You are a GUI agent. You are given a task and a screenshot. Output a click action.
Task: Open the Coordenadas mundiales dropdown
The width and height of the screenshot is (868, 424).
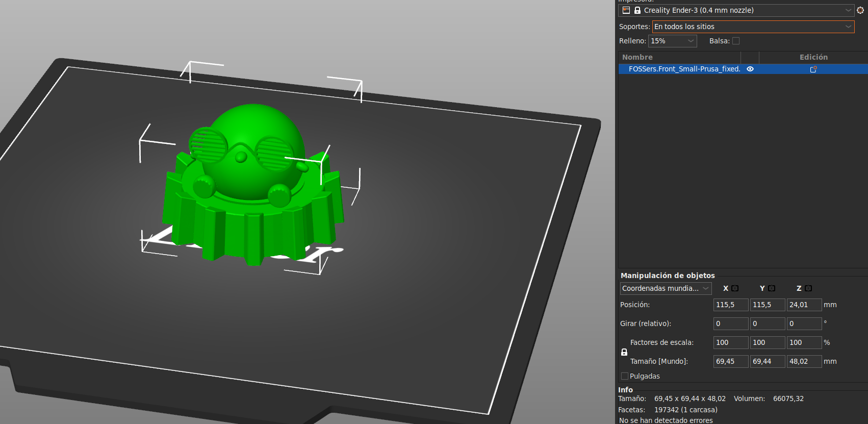[x=666, y=288]
